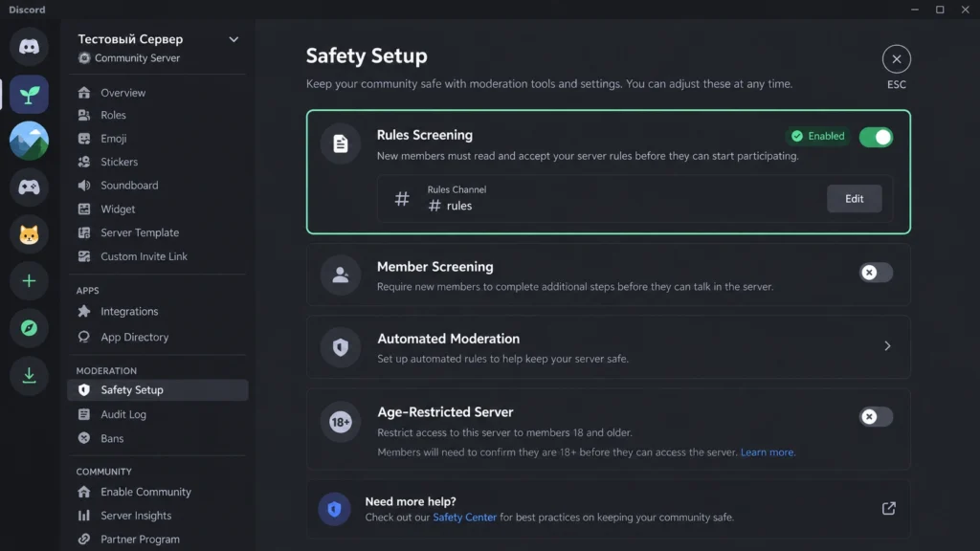The image size is (980, 551).
Task: Click the COMMUNITY section header
Action: click(x=103, y=472)
